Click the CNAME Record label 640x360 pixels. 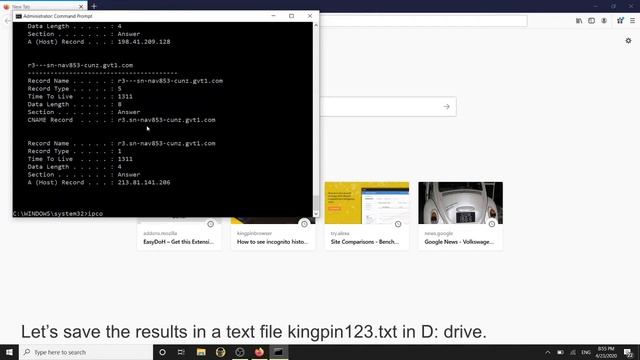pyautogui.click(x=50, y=120)
